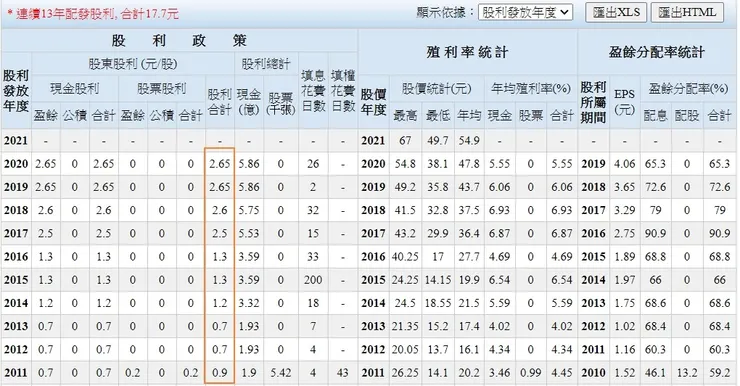Viewport: 740px width, 386px height.
Task: Click the 13.2 配股 cell for 2010
Action: (x=687, y=373)
